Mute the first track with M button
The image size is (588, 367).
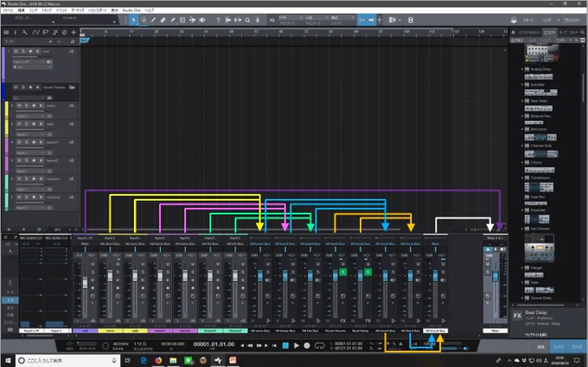(16, 51)
